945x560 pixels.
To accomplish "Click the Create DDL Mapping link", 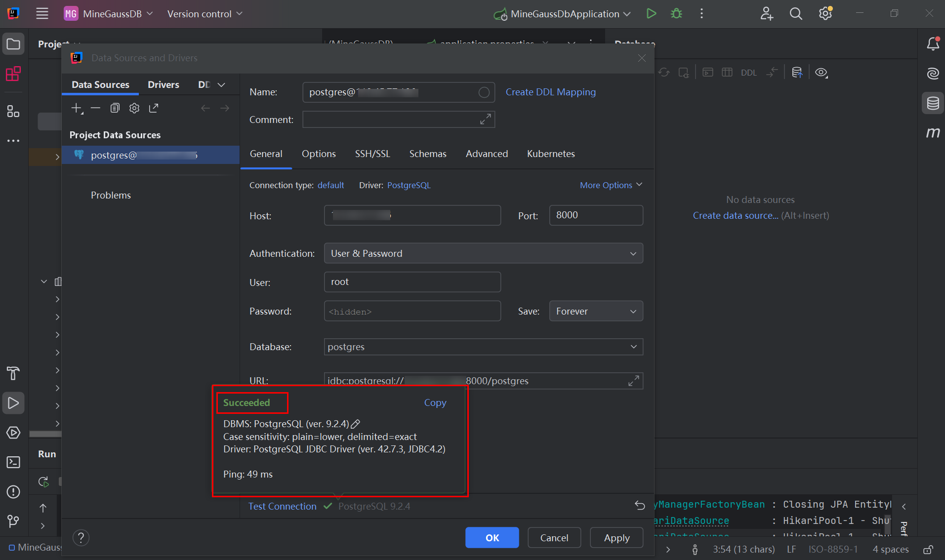I will pos(550,92).
